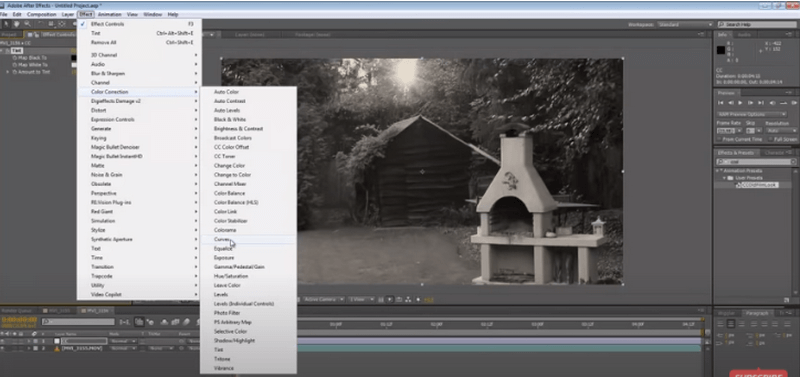Select the Pan Behind tool
800x377 pixels.
click(62, 24)
